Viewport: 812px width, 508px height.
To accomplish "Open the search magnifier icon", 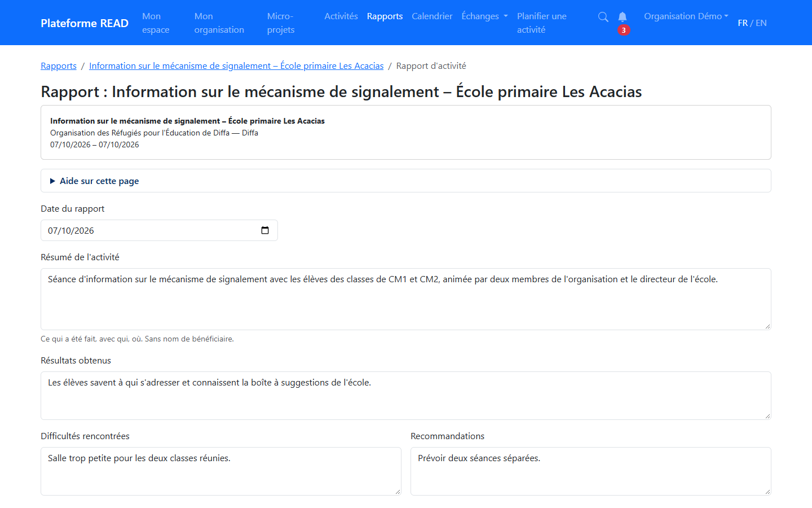I will (x=603, y=17).
